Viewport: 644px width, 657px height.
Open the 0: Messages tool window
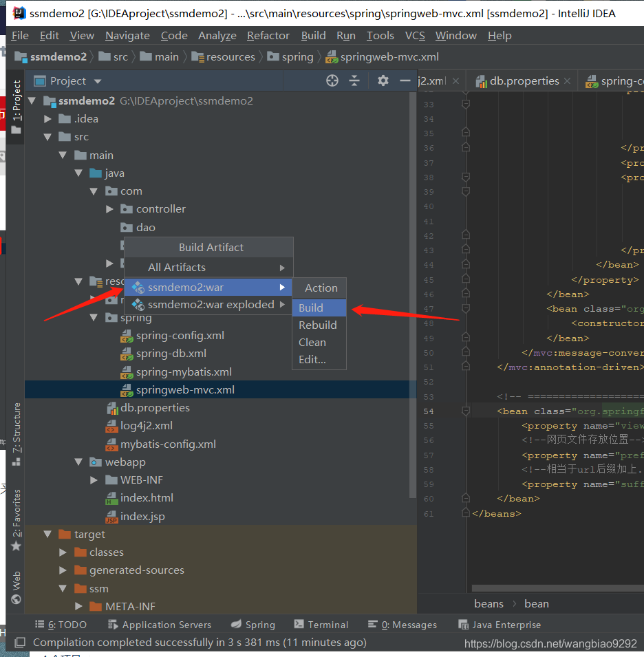click(x=402, y=625)
